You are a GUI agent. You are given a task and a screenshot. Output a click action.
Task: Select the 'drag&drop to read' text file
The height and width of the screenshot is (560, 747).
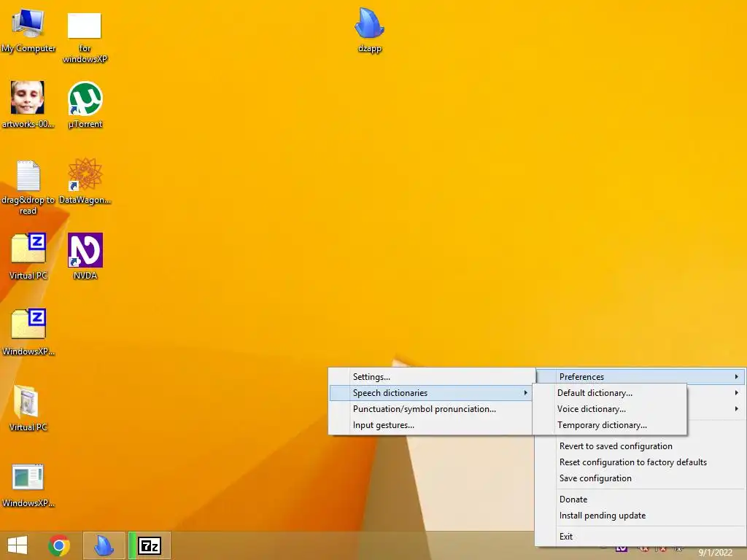(x=28, y=187)
